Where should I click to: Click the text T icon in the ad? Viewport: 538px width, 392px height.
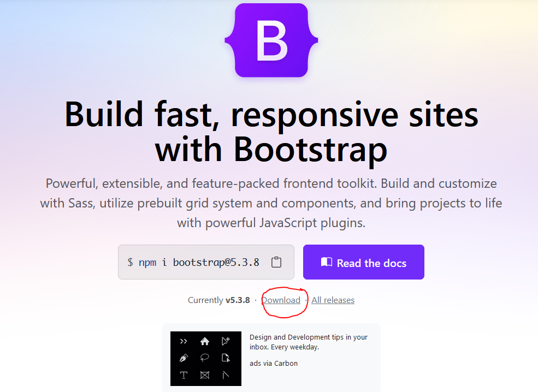pos(184,375)
